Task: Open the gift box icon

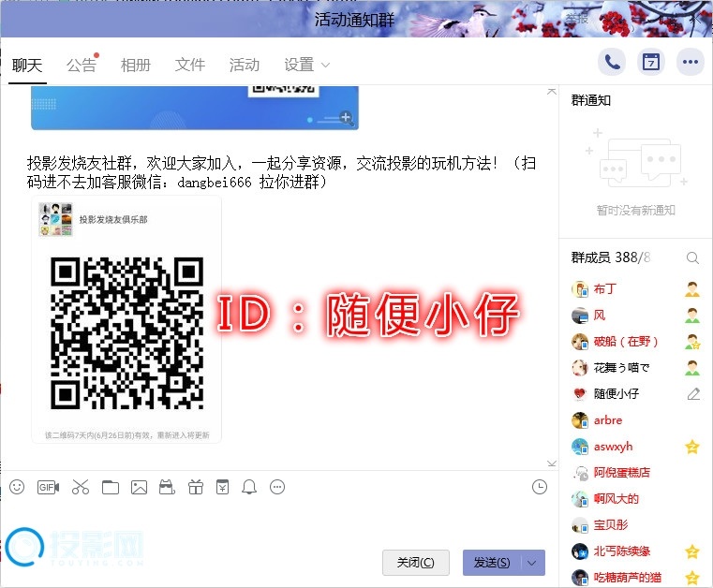Action: [196, 487]
